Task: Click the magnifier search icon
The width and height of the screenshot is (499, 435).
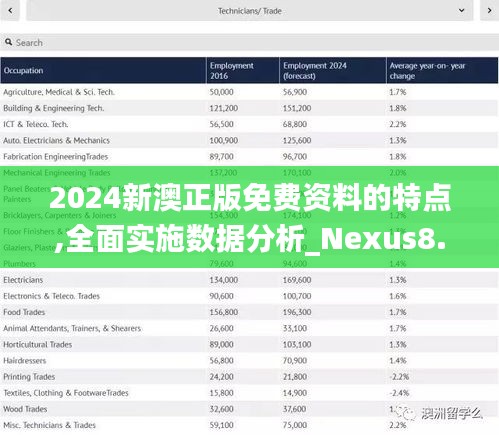Action: click(9, 42)
